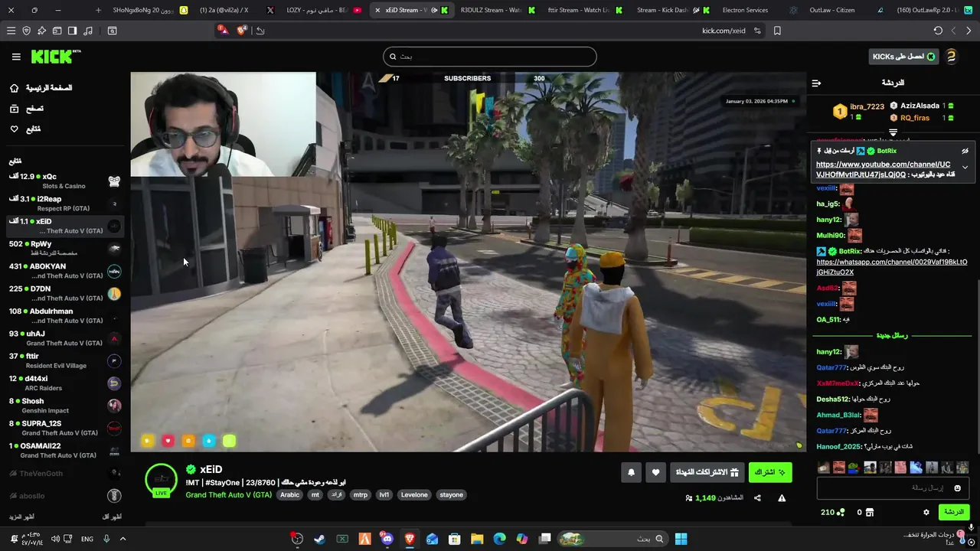Click the share stream icon

point(757,498)
